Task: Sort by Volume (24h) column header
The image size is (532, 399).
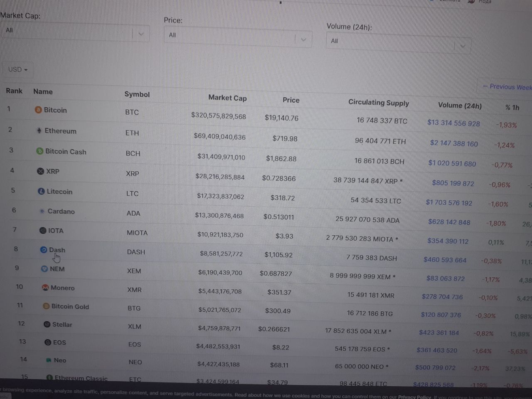Action: click(460, 105)
